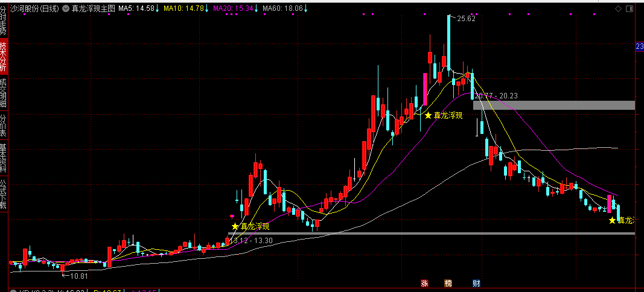Click the window layout icon beside the diamond
The width and height of the screenshot is (644, 292).
coord(629,8)
